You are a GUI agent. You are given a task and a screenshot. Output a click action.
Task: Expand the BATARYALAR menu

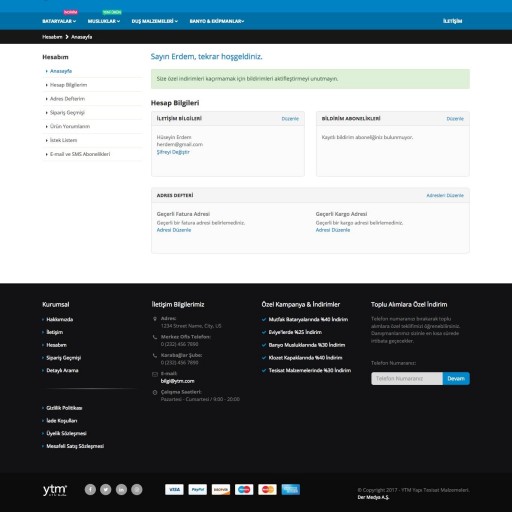[59, 21]
